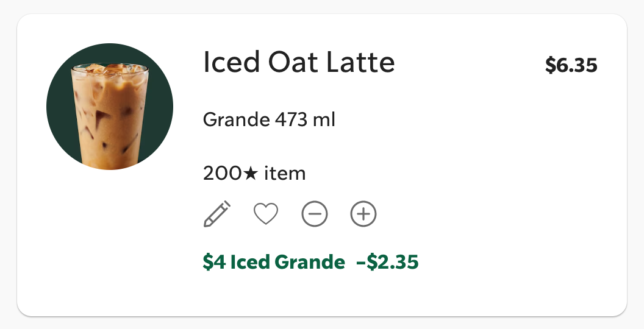
Task: Click the 200★ item reward label
Action: 254,174
